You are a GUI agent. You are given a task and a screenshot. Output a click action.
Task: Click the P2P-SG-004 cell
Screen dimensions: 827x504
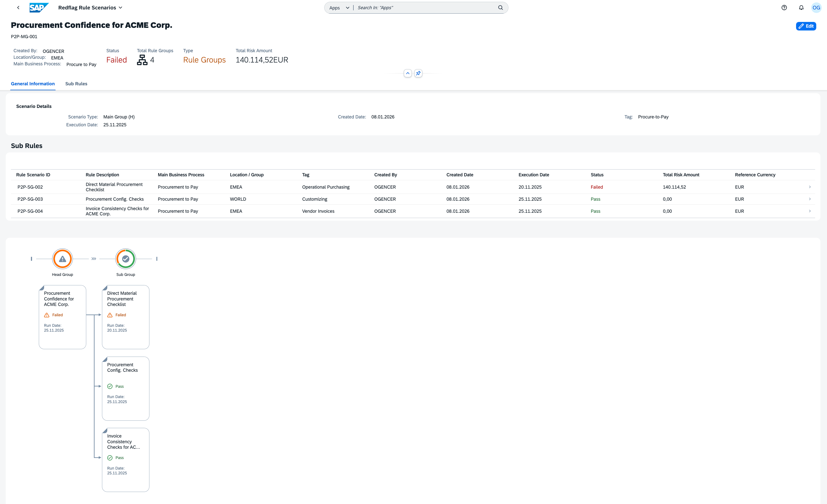(x=30, y=211)
